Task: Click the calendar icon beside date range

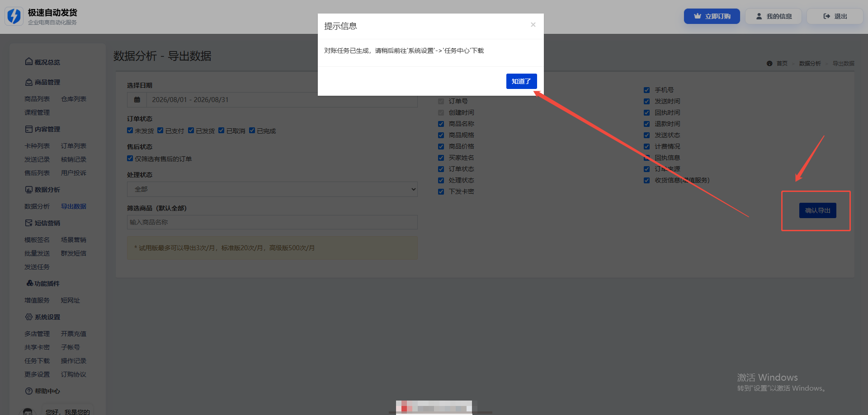Action: click(x=137, y=100)
